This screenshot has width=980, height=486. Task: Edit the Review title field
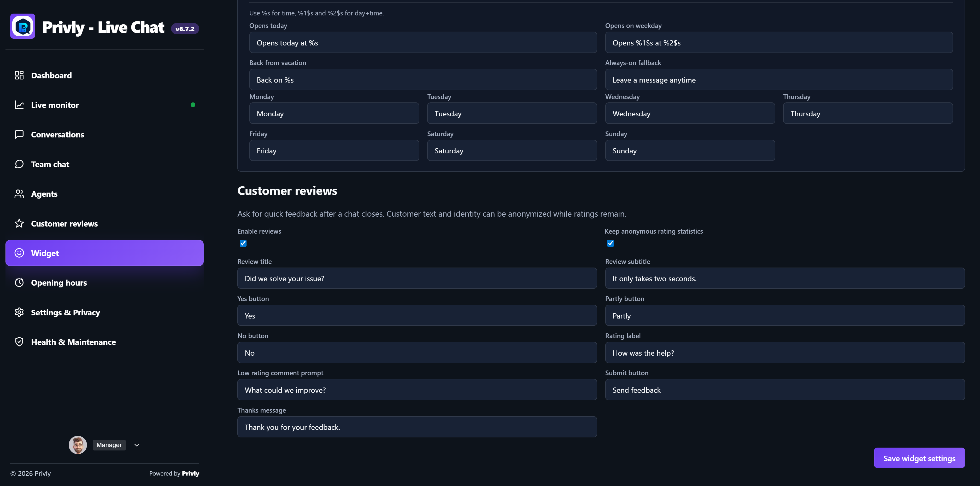pyautogui.click(x=417, y=278)
